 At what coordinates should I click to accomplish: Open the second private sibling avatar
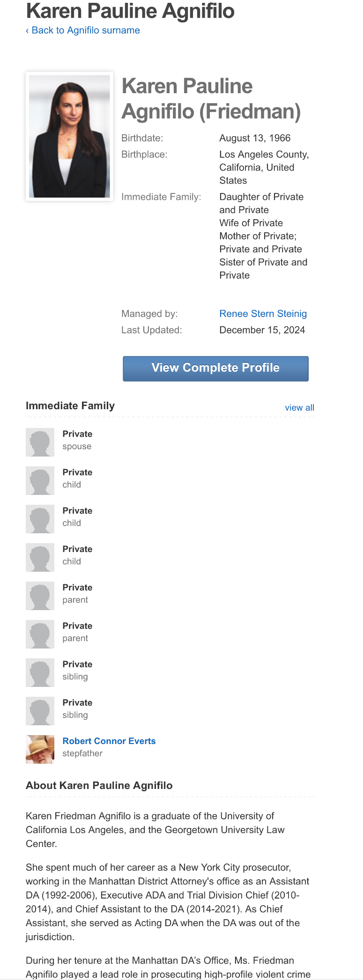[x=40, y=711]
